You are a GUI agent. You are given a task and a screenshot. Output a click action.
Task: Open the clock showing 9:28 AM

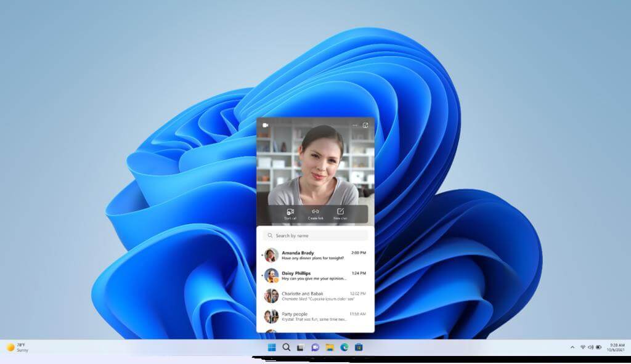(616, 347)
